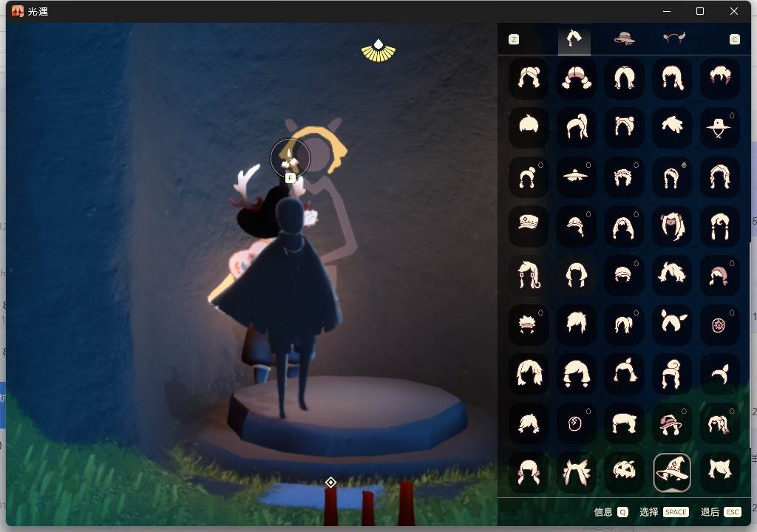Pick the spiky hair with pink headband
Image resolution: width=757 pixels, height=532 pixels.
coord(529,324)
